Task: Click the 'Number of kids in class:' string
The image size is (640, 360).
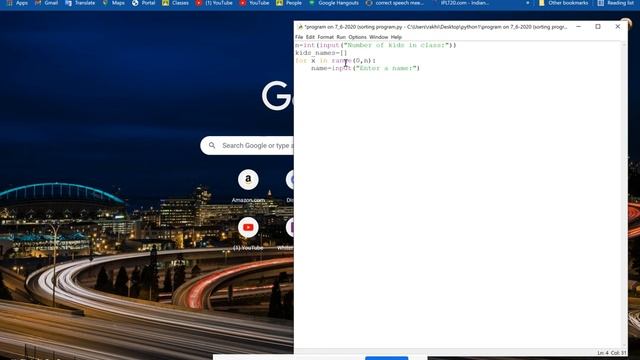Action: point(397,45)
